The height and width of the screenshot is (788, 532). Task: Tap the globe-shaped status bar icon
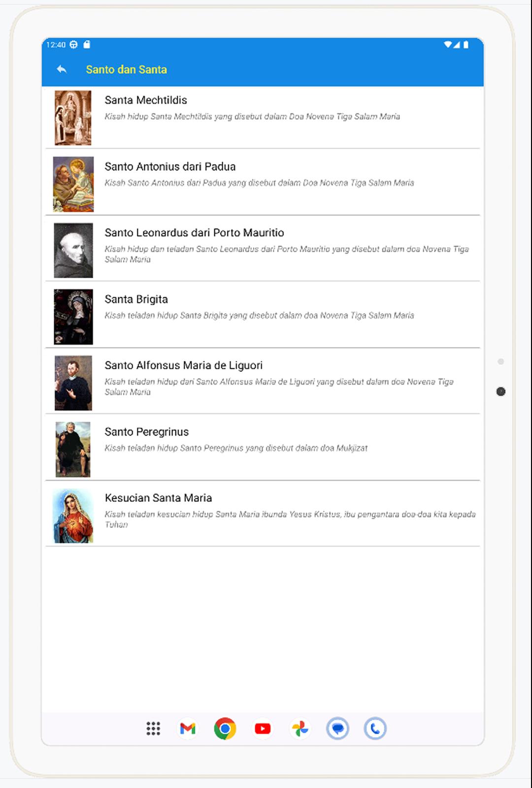click(73, 44)
